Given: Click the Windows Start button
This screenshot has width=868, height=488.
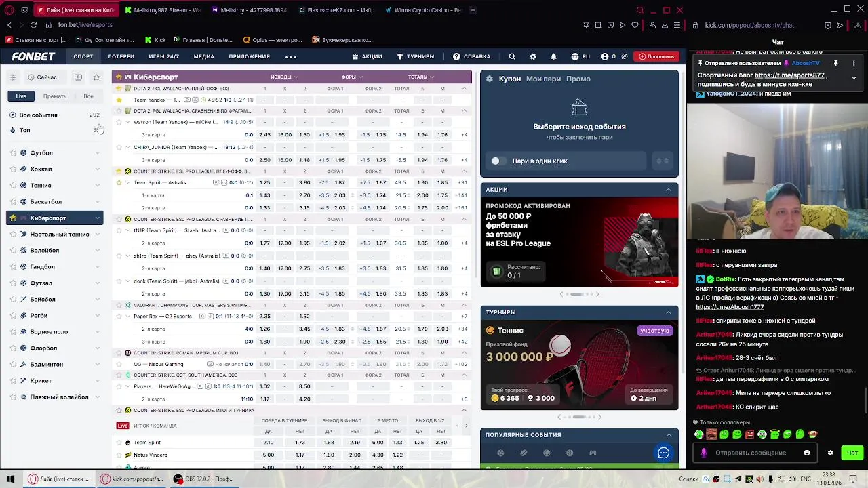Looking at the screenshot, I should pyautogui.click(x=10, y=479).
